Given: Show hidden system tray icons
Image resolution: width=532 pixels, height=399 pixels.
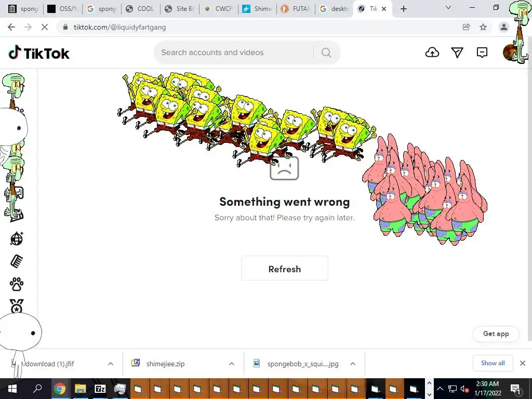Looking at the screenshot, I should (440, 389).
